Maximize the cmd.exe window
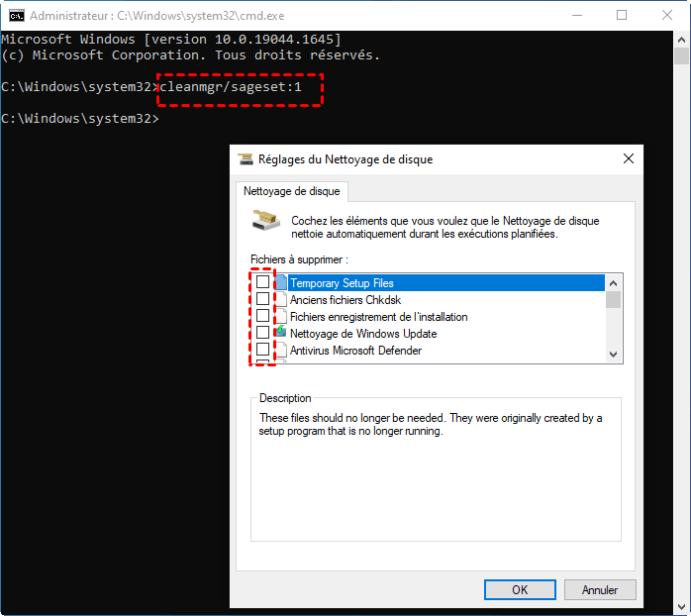Image resolution: width=691 pixels, height=616 pixels. point(622,16)
